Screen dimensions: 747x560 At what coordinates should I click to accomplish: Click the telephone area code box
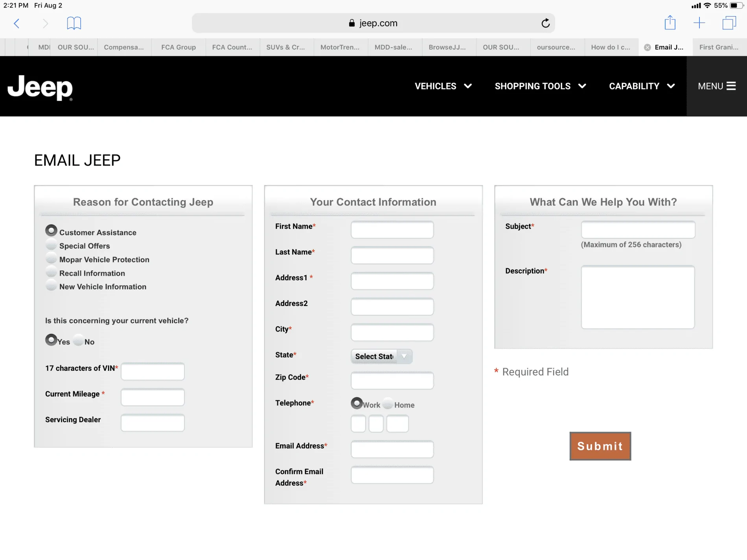(x=358, y=424)
